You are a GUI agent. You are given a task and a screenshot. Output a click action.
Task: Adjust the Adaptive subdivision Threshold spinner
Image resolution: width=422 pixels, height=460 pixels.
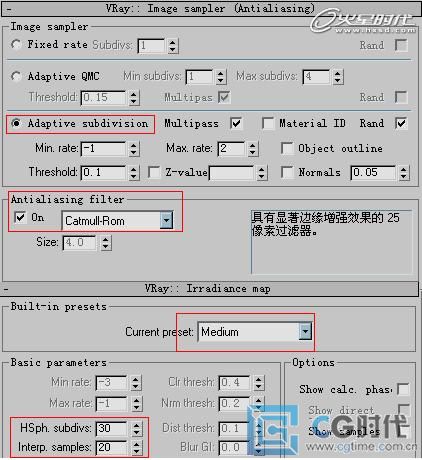point(134,173)
